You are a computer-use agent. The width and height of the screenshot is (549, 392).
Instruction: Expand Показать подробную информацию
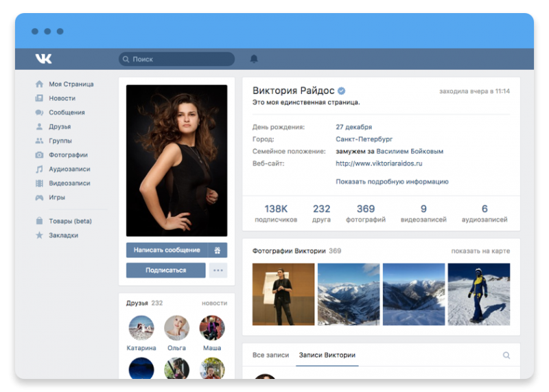pos(392,181)
